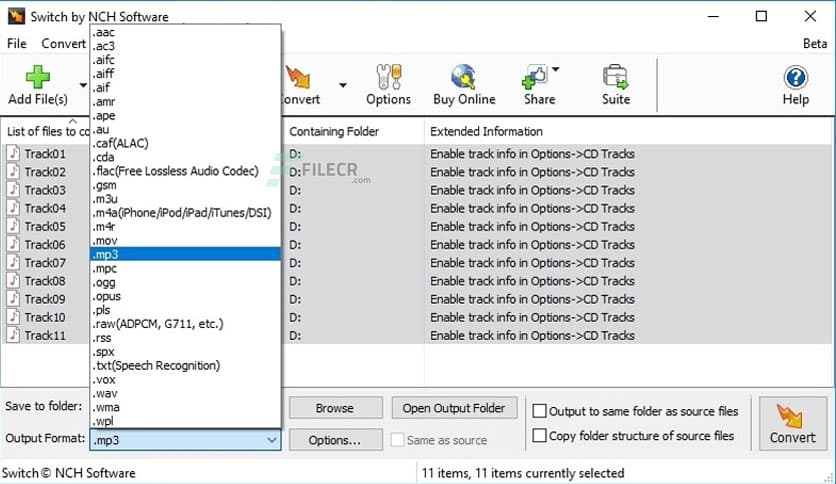836x484 pixels.
Task: Click the Add File(s) green plus icon
Action: click(37, 77)
